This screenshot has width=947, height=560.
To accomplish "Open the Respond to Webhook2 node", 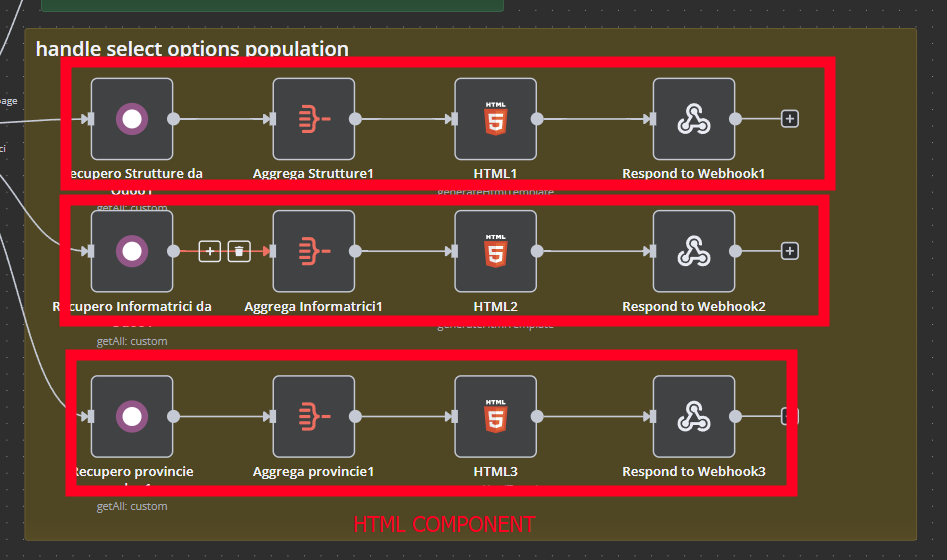I will pos(694,251).
